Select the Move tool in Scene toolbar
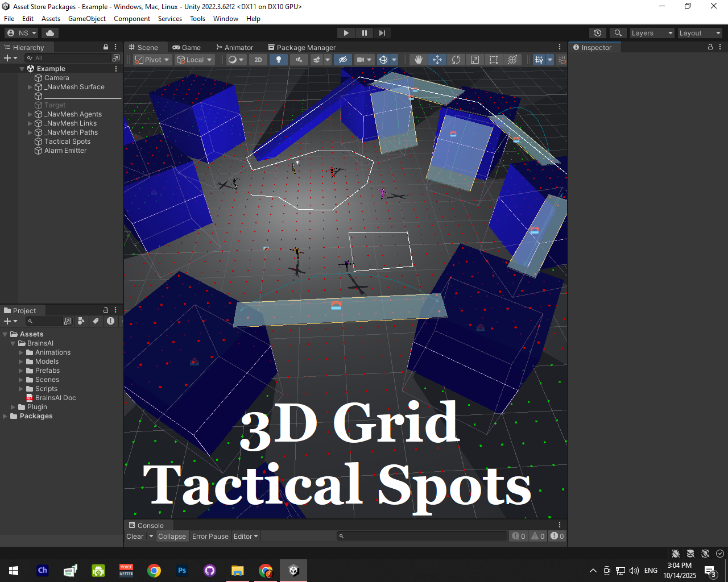728x582 pixels. tap(437, 60)
